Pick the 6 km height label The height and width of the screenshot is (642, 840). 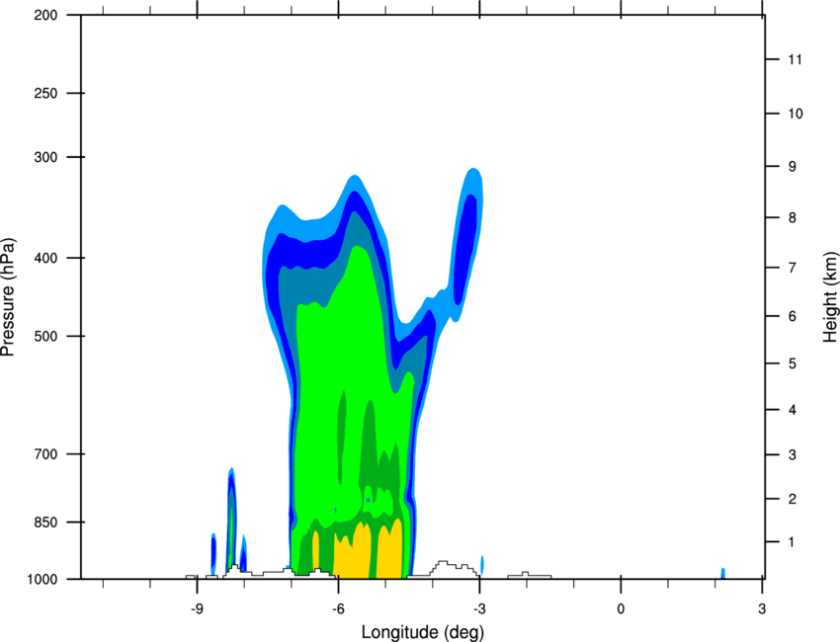(x=793, y=316)
